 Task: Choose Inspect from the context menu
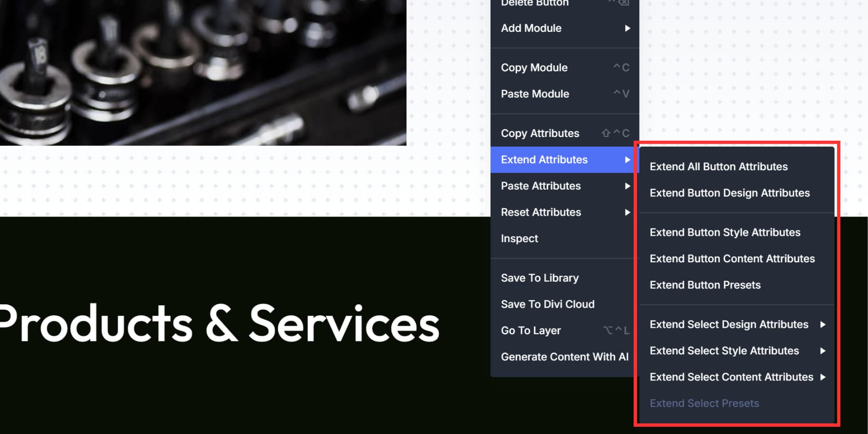(x=519, y=238)
